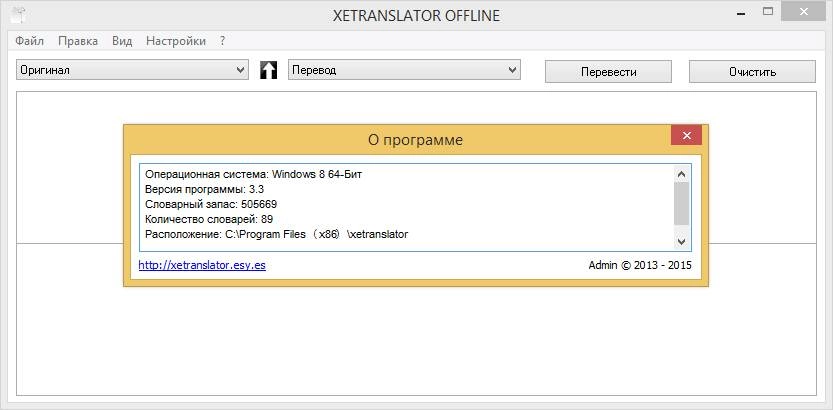Click the info box scroll down arrow
833x410 pixels.
[682, 242]
